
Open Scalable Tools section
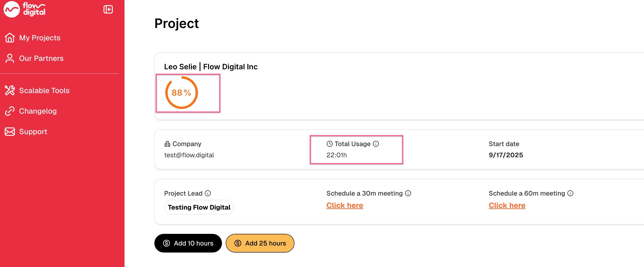click(44, 91)
